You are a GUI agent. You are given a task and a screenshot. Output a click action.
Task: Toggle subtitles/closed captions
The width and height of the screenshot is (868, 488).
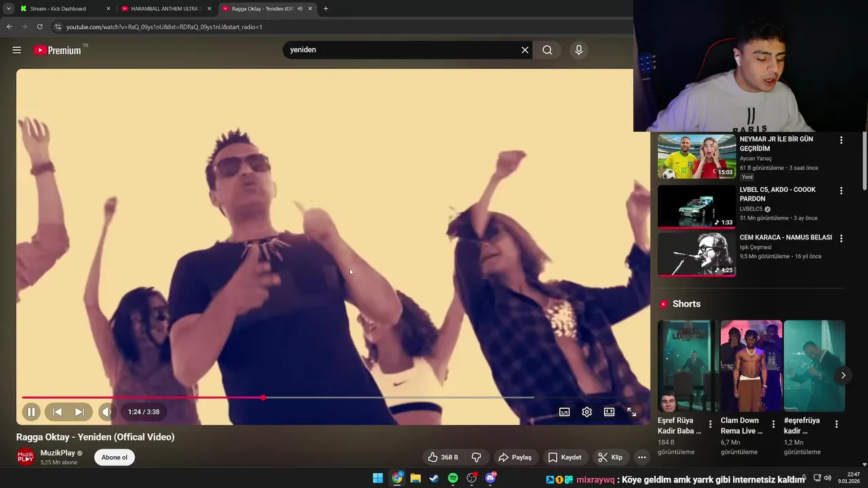click(x=564, y=411)
